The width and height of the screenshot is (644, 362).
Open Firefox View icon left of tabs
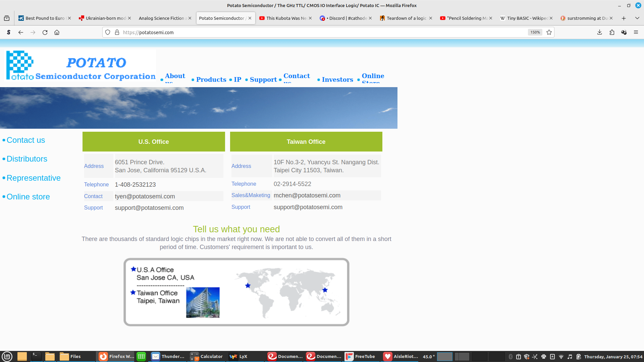[x=7, y=18]
